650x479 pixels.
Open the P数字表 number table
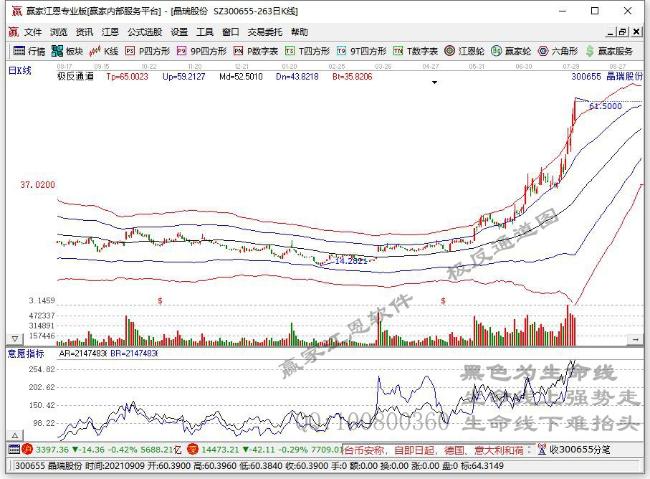(254, 50)
